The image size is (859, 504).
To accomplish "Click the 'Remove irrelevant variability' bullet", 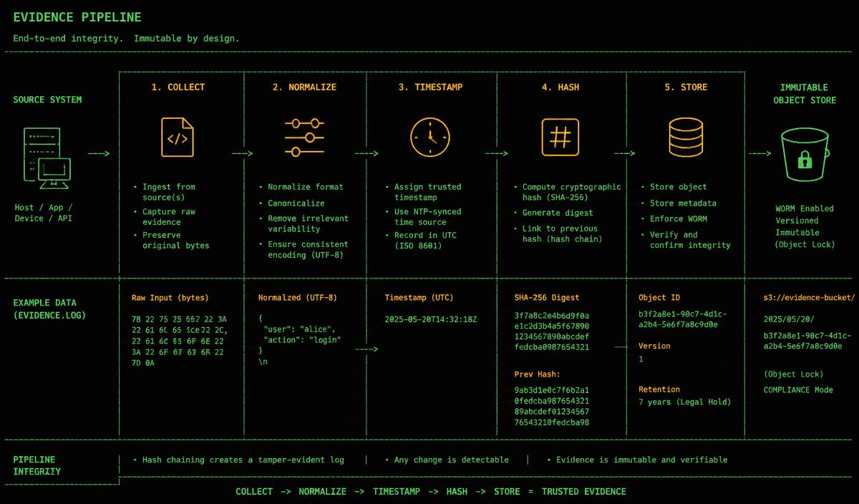I will click(304, 223).
